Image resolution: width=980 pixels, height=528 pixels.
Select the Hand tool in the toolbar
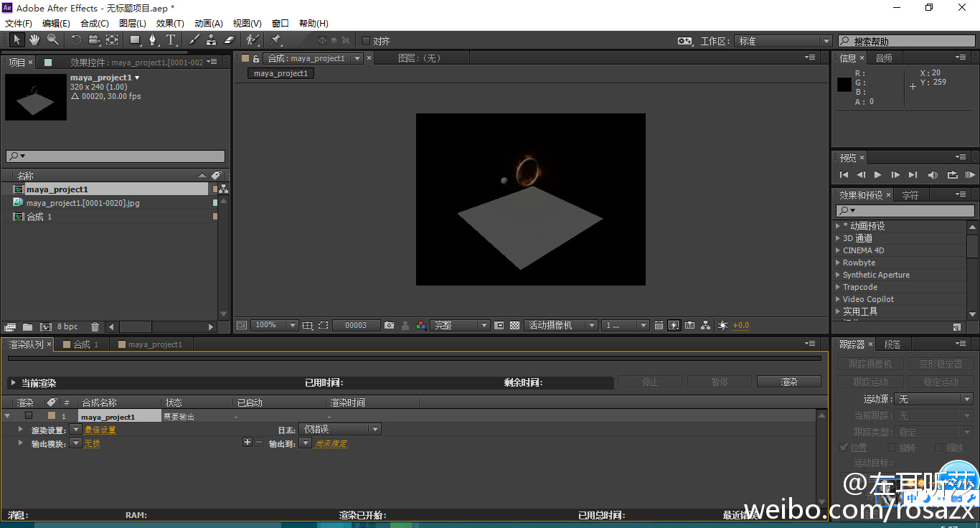point(34,40)
